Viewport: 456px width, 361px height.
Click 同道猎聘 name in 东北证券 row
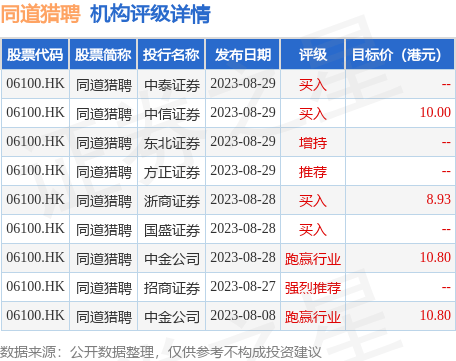(104, 143)
